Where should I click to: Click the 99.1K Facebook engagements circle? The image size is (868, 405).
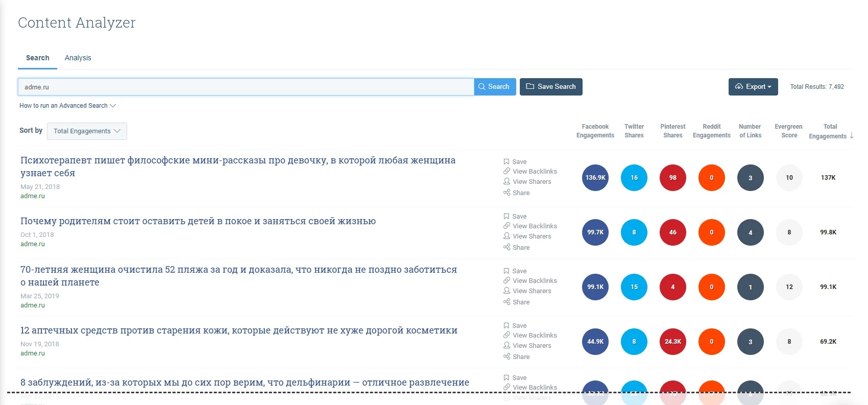595,287
